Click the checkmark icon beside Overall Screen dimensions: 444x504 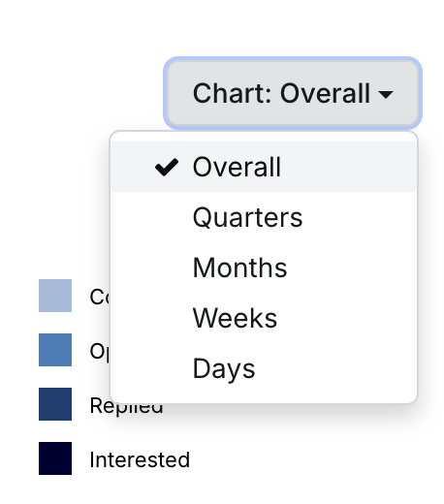point(167,168)
